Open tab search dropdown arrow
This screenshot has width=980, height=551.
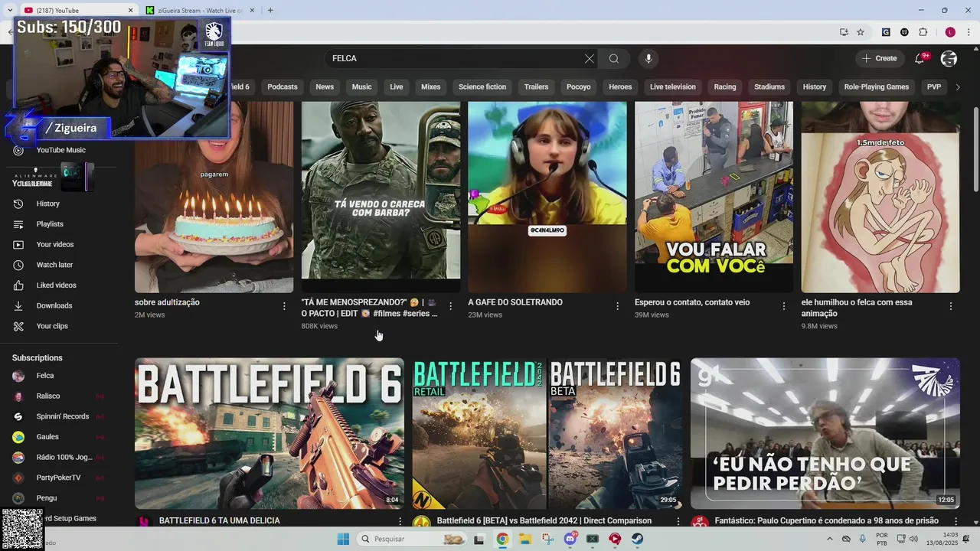[x=9, y=10]
